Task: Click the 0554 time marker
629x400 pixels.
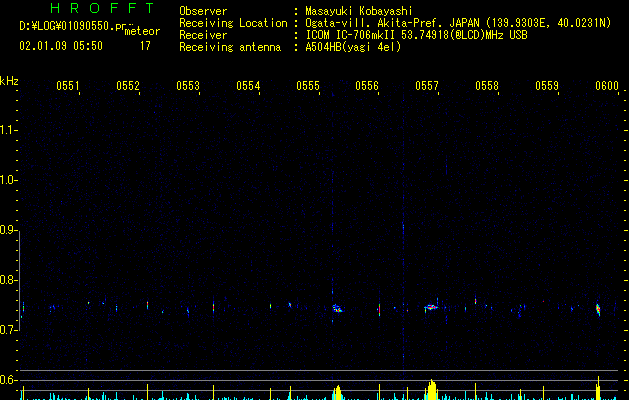Action: click(248, 85)
